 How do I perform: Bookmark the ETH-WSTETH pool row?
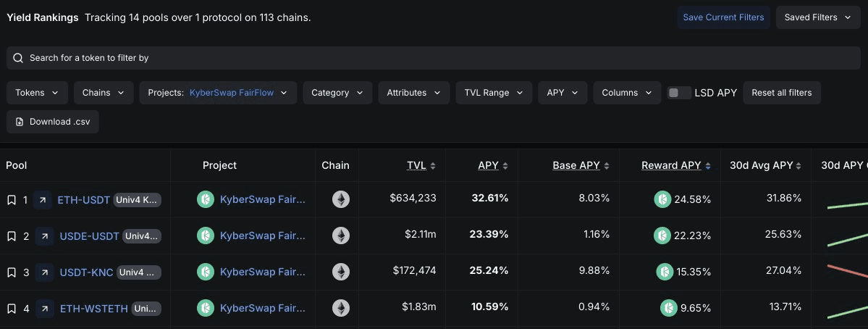click(x=11, y=309)
